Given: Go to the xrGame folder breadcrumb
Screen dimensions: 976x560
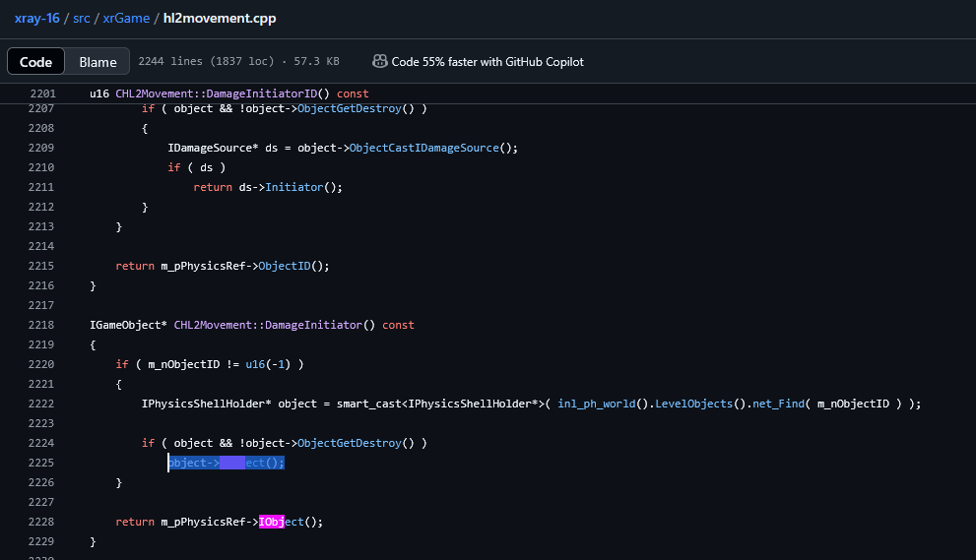Looking at the screenshot, I should tap(128, 18).
